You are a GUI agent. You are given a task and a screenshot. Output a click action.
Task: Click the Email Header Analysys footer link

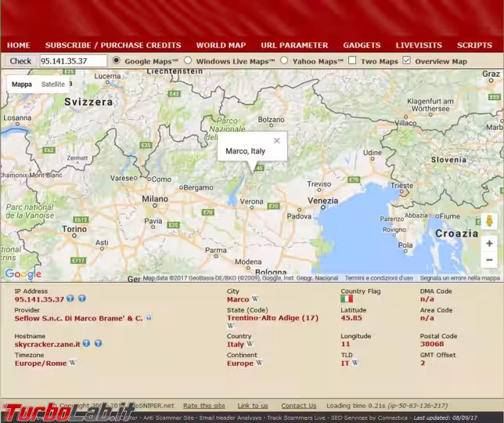pos(230,418)
